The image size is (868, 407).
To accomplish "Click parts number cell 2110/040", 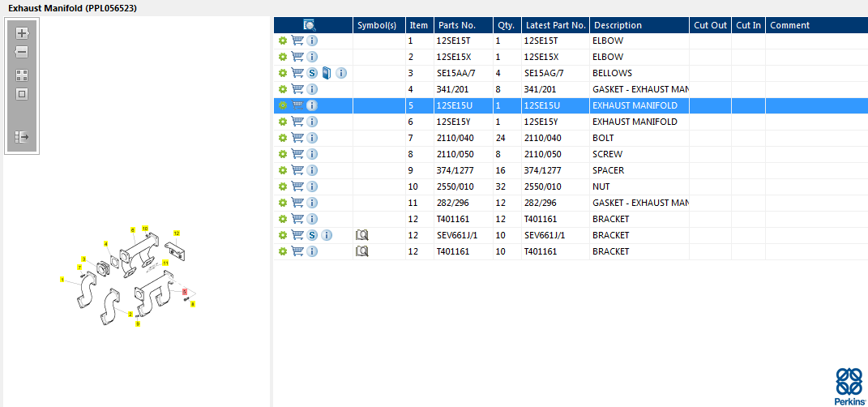I will (x=455, y=138).
